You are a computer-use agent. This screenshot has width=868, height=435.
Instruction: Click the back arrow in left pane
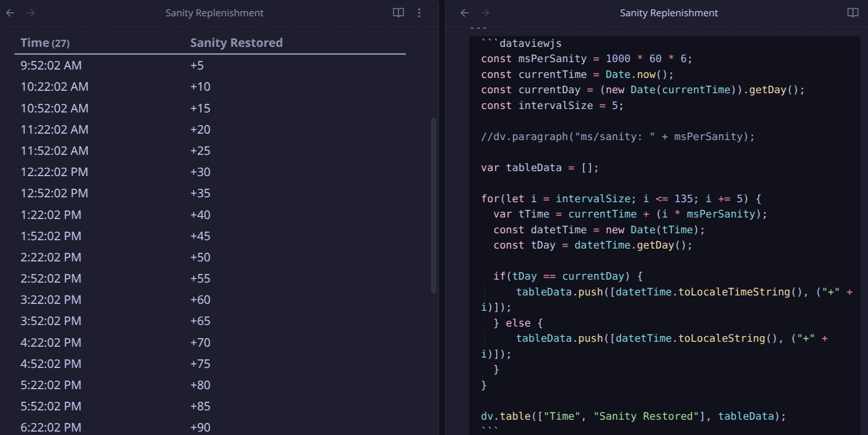tap(10, 13)
